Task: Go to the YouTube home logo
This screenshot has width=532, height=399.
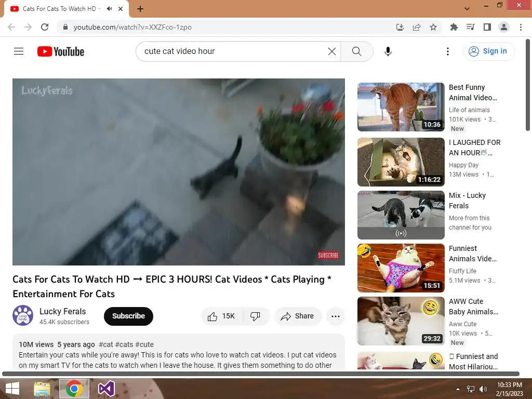Action: click(x=61, y=51)
